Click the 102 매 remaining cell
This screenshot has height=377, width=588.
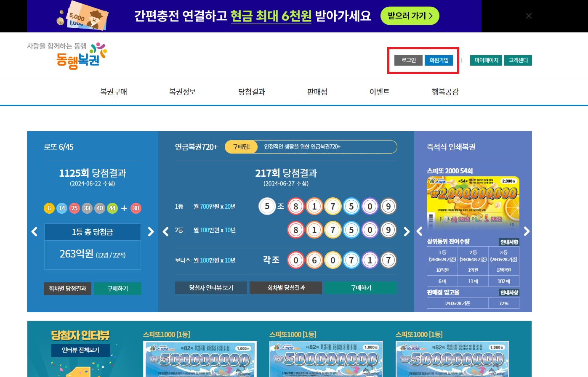pos(504,281)
